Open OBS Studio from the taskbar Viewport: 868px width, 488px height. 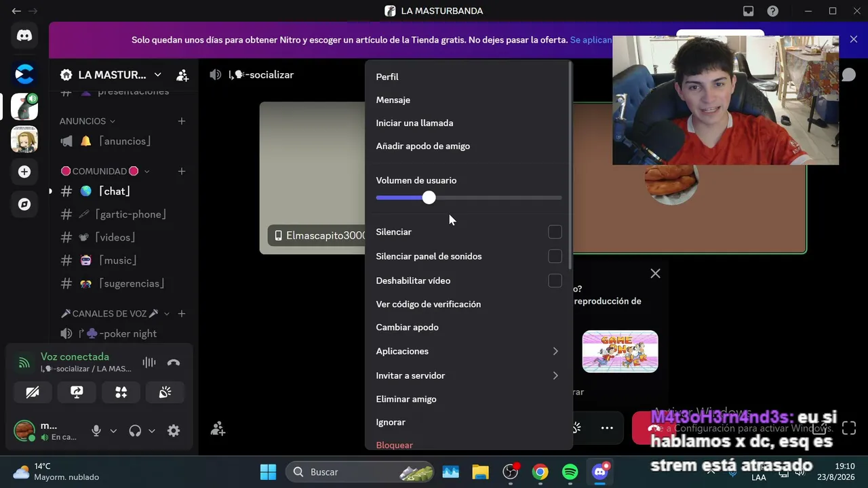tap(510, 472)
